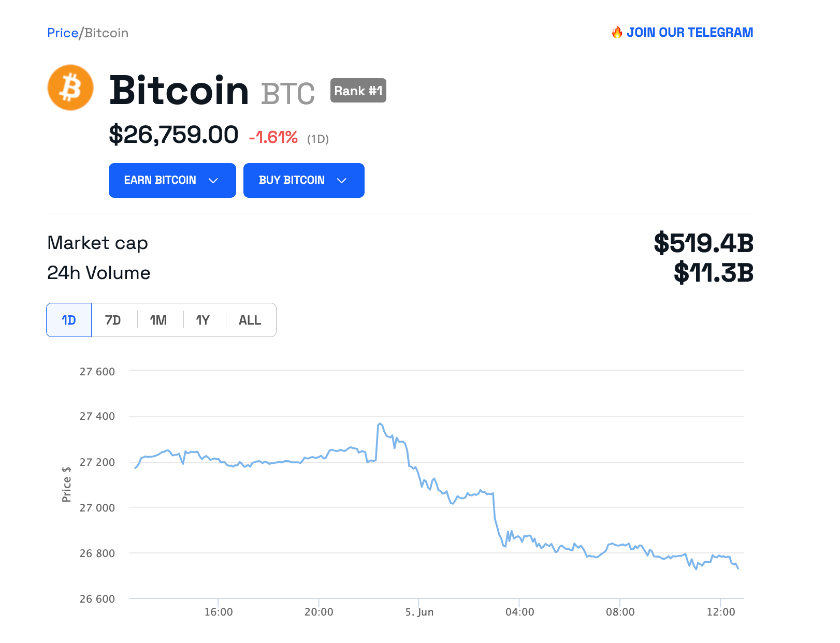This screenshot has width=840, height=643.
Task: Click the -1.61% price change value
Action: pyautogui.click(x=273, y=137)
